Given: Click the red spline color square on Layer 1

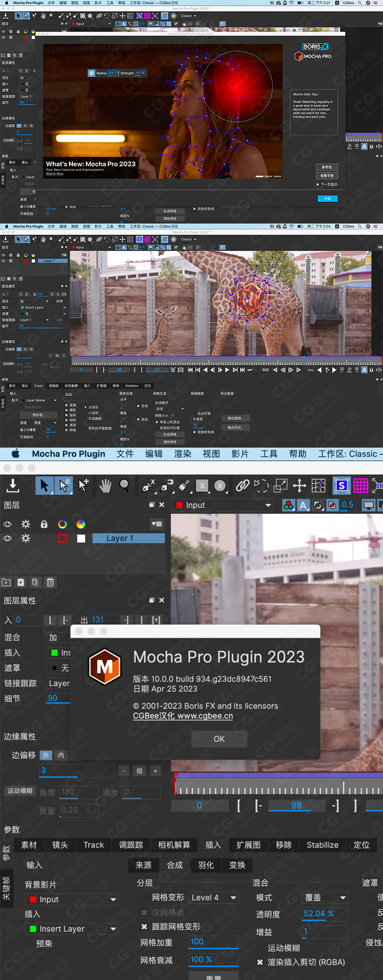Looking at the screenshot, I should pos(62,538).
